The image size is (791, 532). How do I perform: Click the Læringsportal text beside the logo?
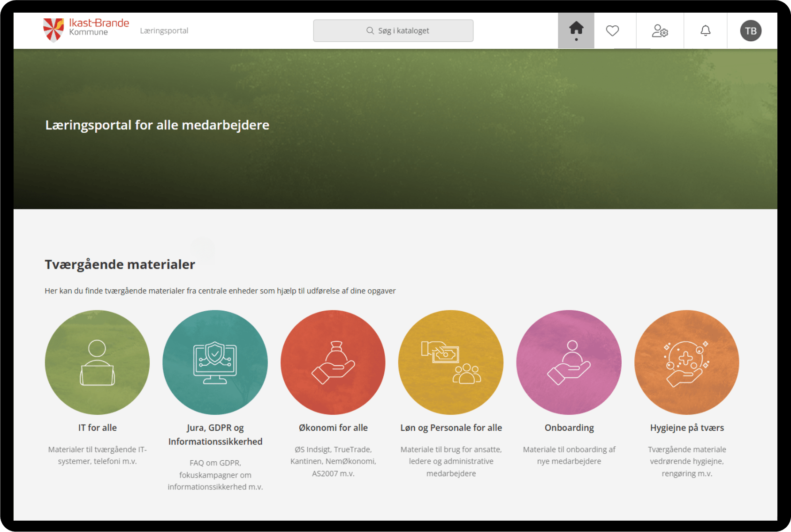(164, 31)
